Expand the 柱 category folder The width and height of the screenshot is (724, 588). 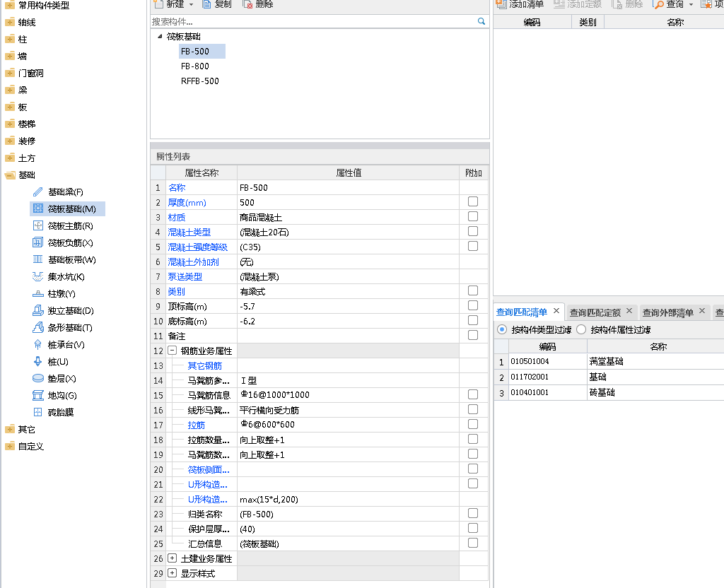pyautogui.click(x=10, y=40)
